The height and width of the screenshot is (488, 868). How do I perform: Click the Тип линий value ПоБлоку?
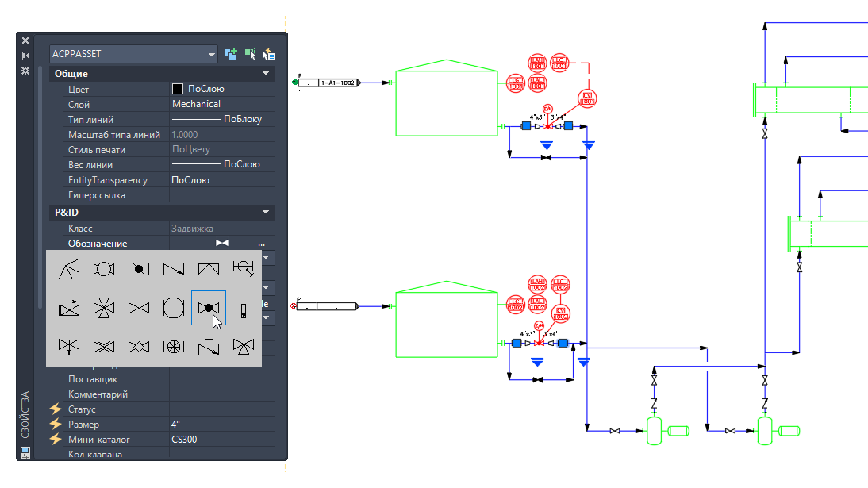coord(243,119)
